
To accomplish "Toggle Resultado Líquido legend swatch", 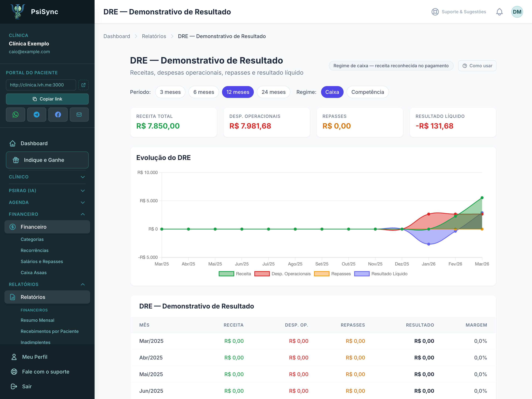I will coord(362,274).
